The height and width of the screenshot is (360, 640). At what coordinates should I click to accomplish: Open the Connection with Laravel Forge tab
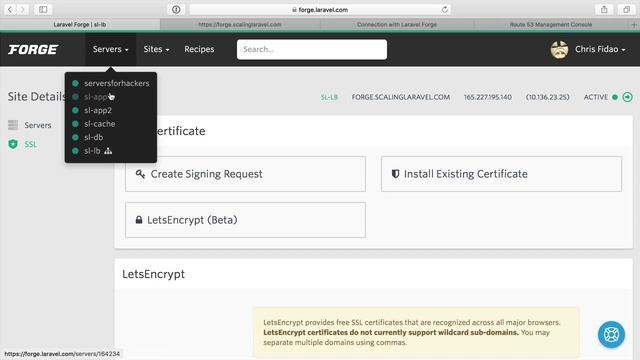[x=397, y=24]
